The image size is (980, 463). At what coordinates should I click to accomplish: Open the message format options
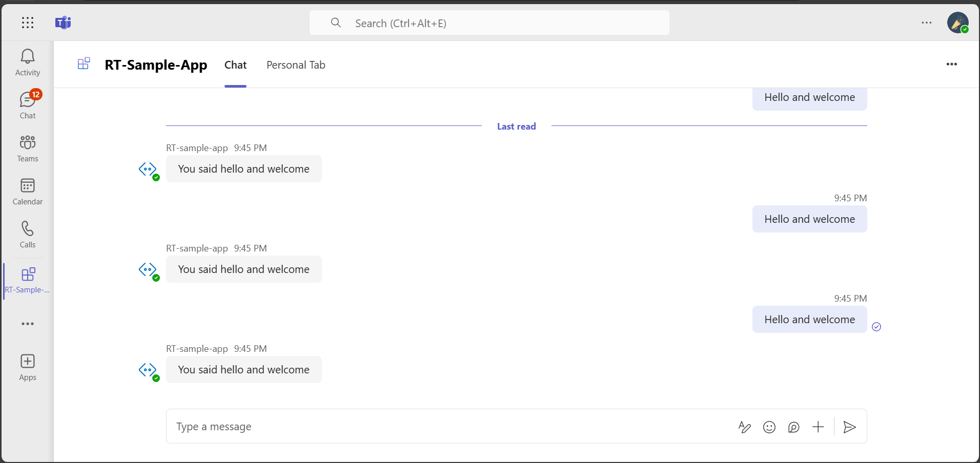pyautogui.click(x=744, y=427)
